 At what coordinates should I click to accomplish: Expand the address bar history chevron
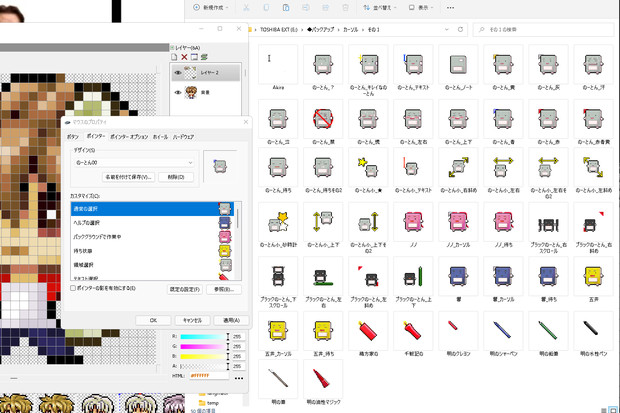coord(447,30)
